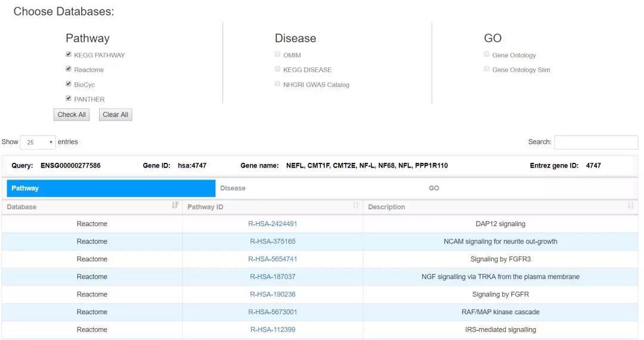Select the Pathway tab

click(111, 188)
